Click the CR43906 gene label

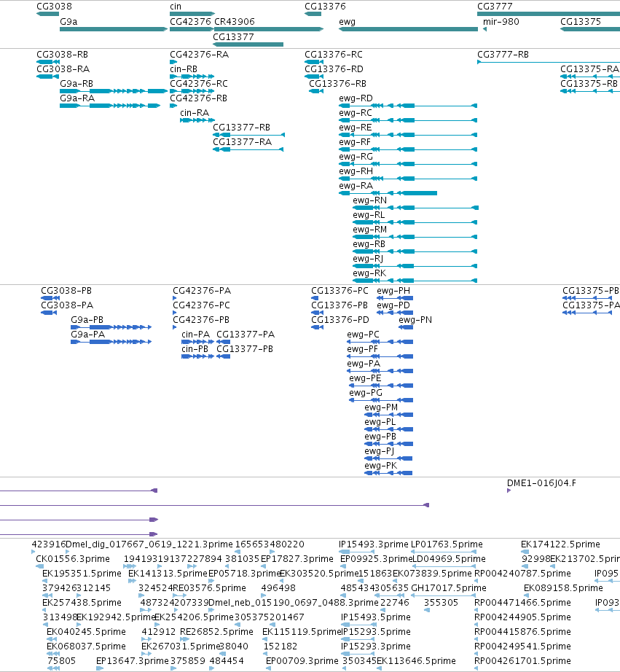(x=235, y=22)
